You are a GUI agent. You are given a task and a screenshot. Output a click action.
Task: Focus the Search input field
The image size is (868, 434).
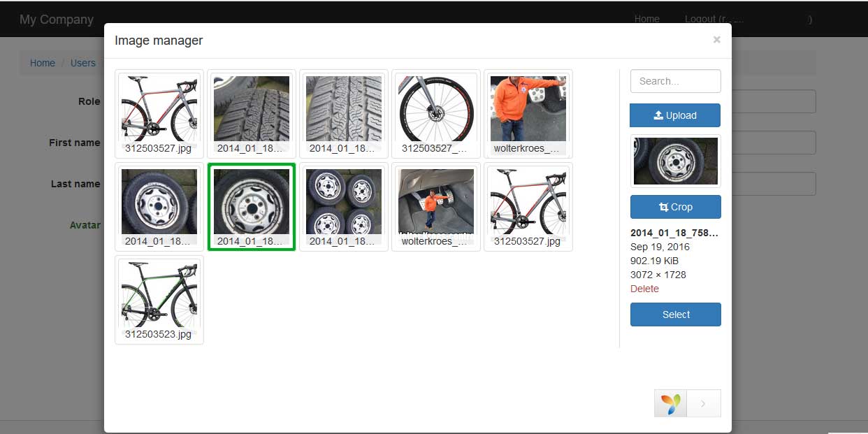[675, 81]
